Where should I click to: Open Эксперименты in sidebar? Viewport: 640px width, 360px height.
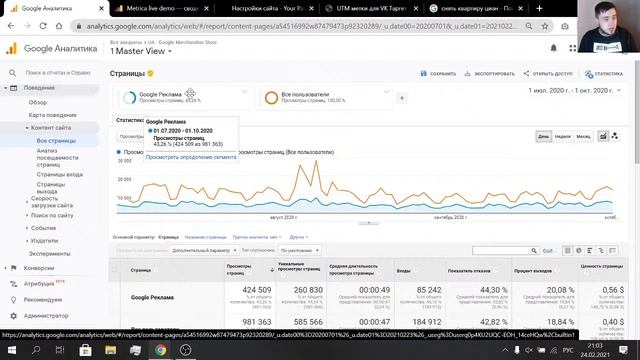49,253
